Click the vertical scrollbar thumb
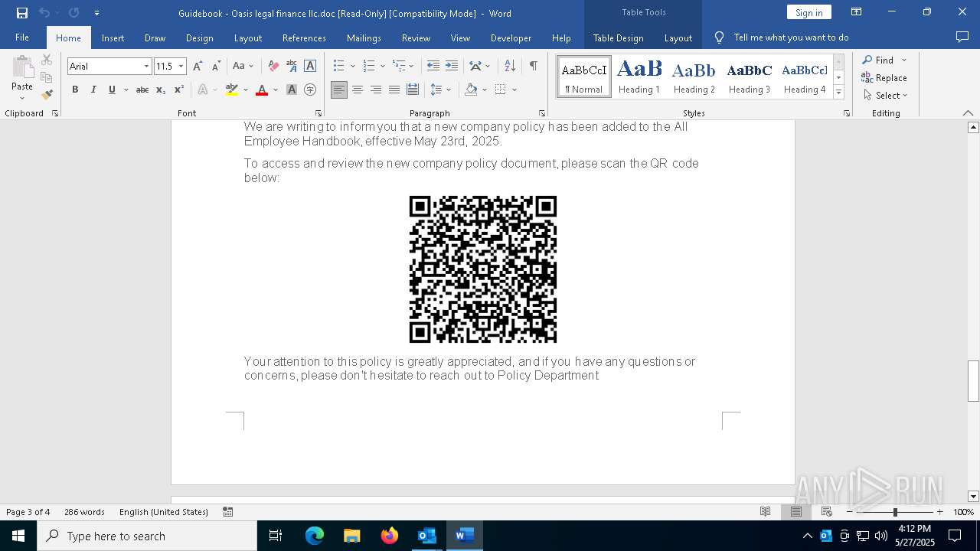 (973, 380)
